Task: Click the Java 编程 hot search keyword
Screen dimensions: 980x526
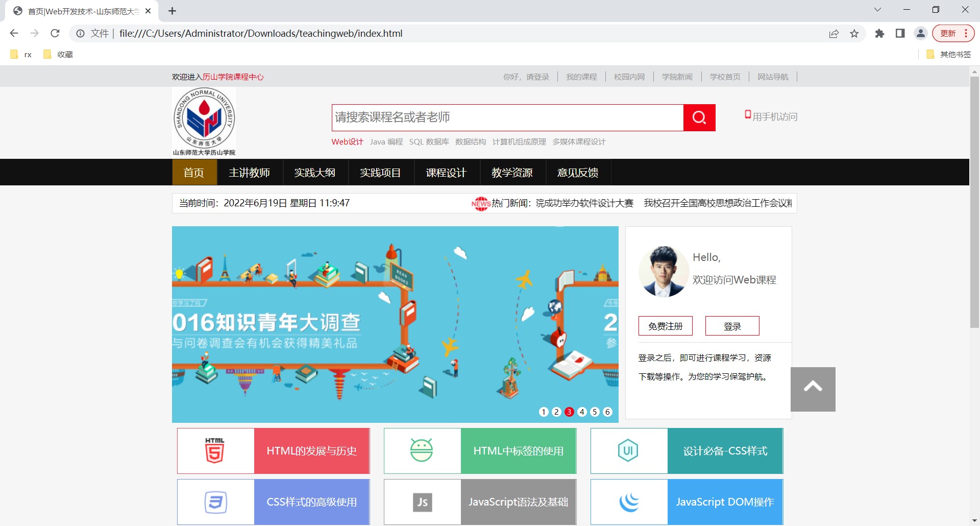Action: click(x=386, y=142)
